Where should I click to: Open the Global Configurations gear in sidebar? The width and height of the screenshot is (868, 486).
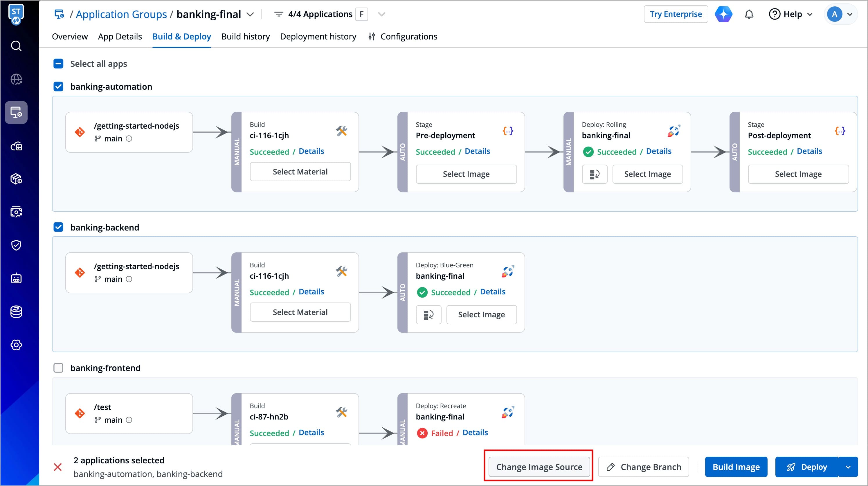tap(16, 345)
